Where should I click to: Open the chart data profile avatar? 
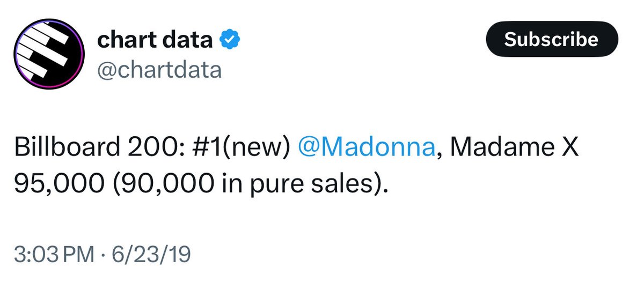[x=49, y=54]
